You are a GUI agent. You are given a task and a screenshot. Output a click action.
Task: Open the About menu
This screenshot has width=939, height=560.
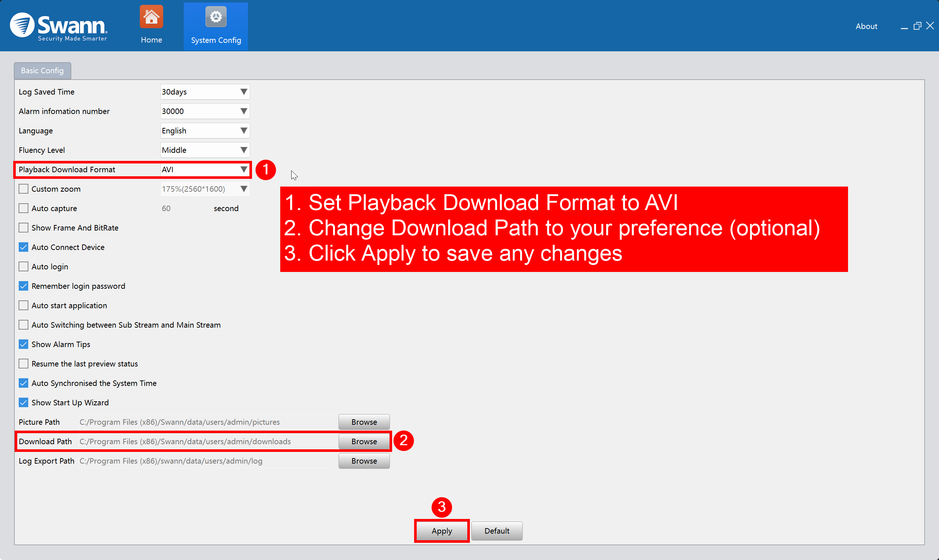(x=866, y=26)
